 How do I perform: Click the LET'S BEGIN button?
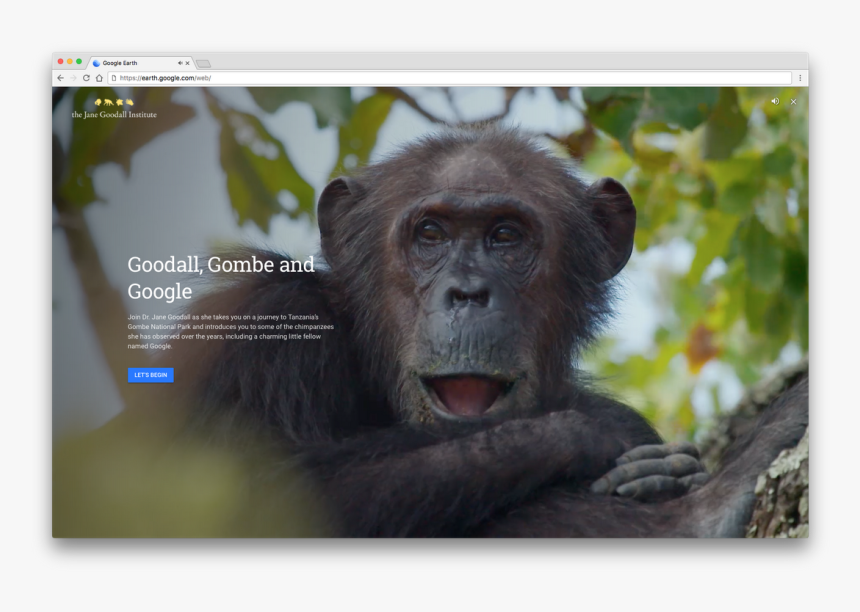(151, 375)
